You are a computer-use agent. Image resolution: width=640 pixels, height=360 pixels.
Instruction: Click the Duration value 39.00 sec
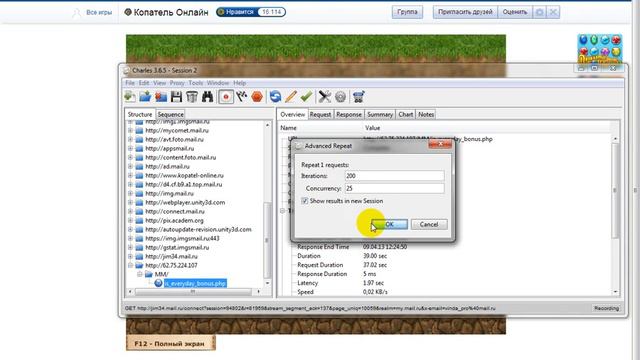point(375,256)
